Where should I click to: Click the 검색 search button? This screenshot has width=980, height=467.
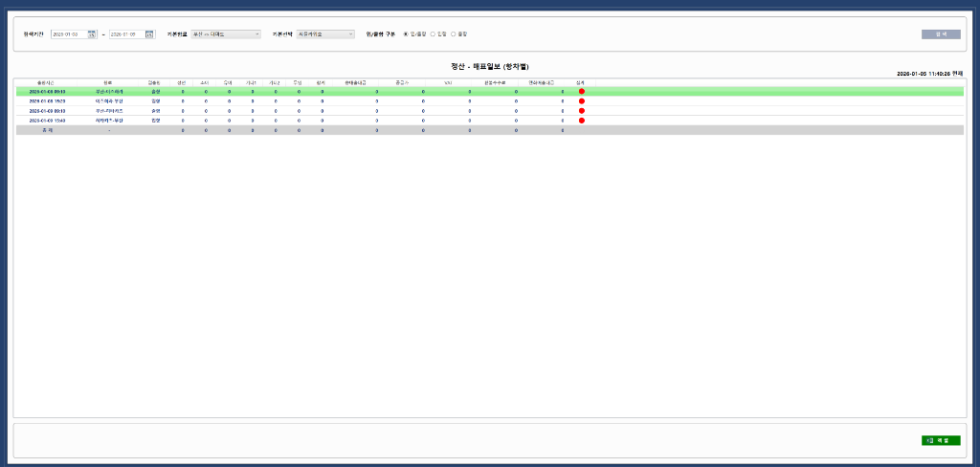coord(941,33)
